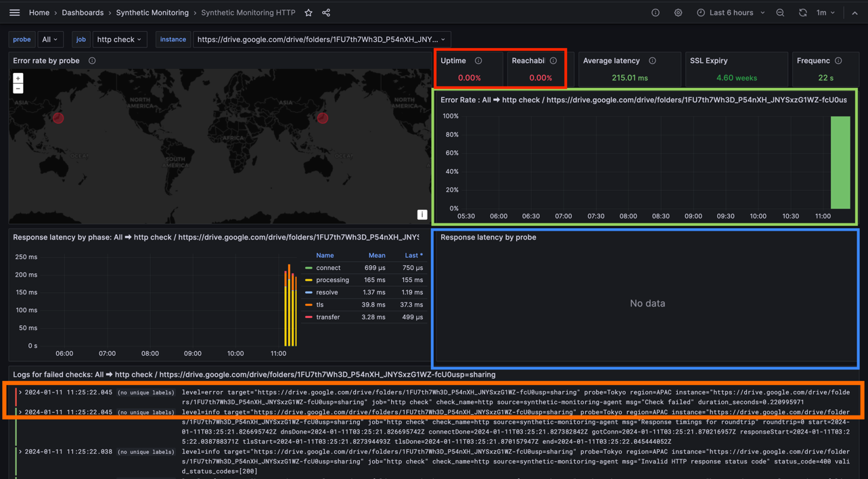The image size is (868, 479).
Task: Open Response latency by phase panel title
Action: tap(216, 237)
